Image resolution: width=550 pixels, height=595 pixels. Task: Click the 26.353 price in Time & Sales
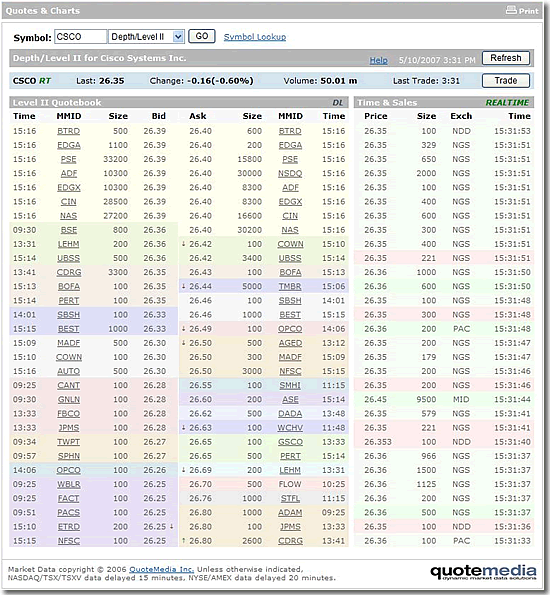[378, 442]
